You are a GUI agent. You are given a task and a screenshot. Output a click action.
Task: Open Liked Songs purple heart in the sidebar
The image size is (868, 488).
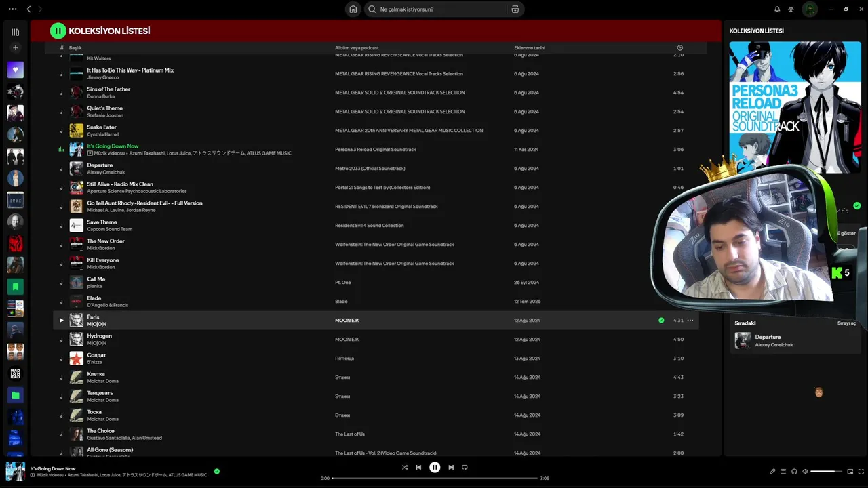16,69
